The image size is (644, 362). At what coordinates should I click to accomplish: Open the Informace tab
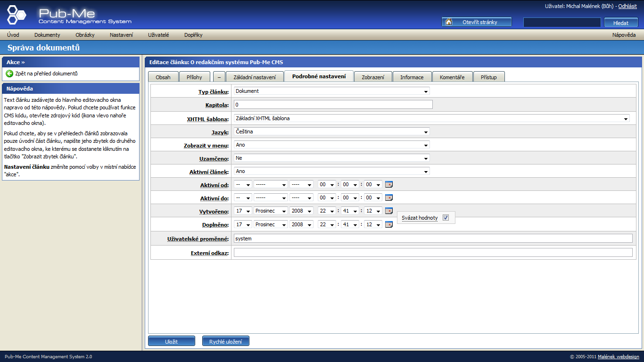click(412, 77)
